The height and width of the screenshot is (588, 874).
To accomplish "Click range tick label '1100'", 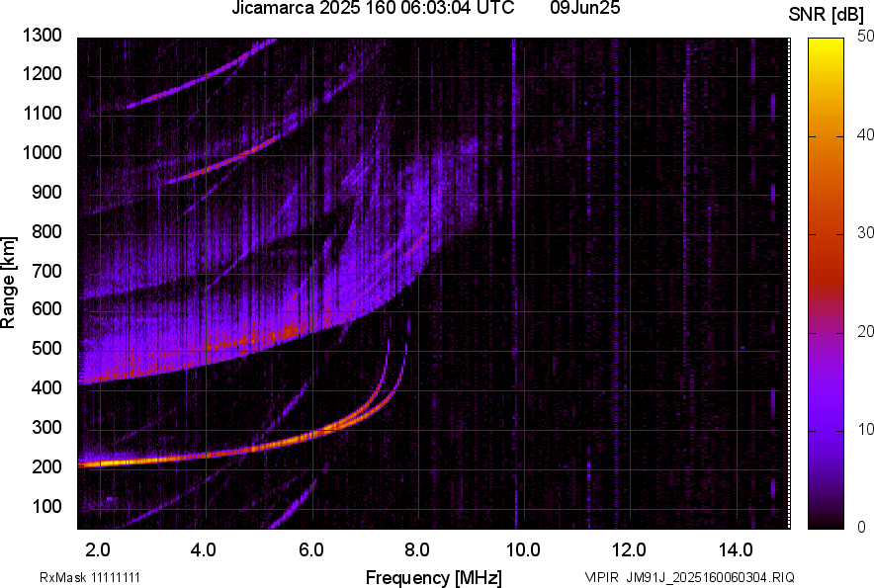I will [42, 113].
